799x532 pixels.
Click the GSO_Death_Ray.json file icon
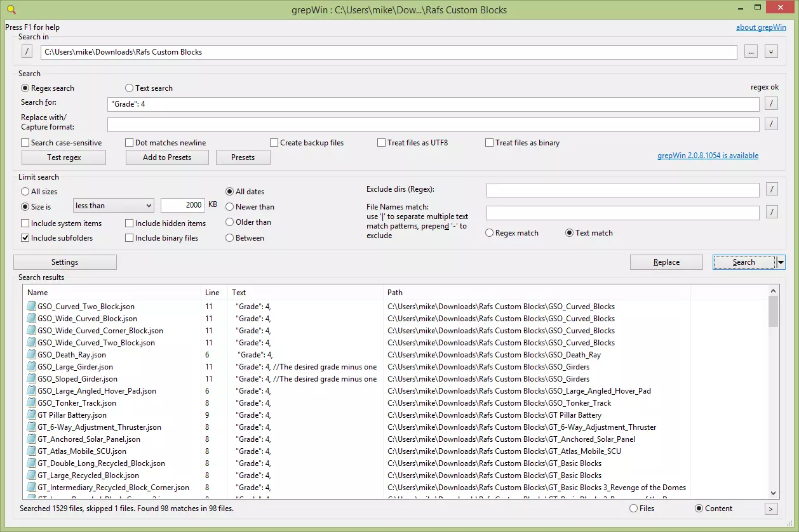[32, 355]
